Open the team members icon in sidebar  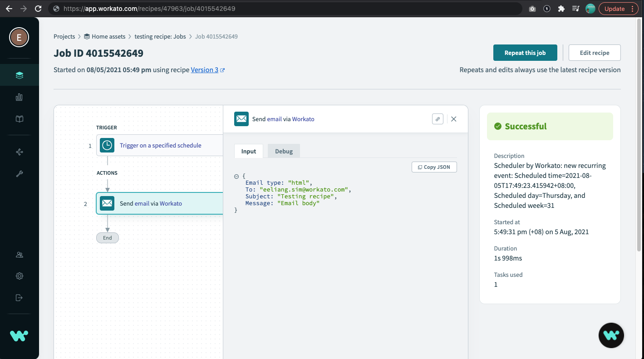(19, 255)
